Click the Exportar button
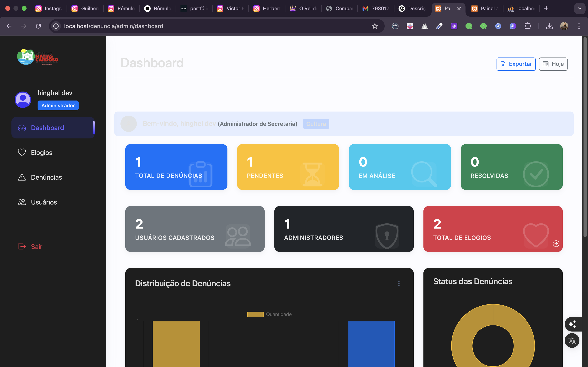 pos(516,64)
